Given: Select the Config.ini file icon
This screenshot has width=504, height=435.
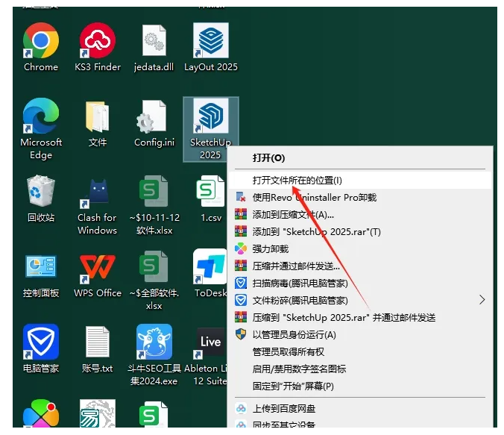Looking at the screenshot, I should click(154, 124).
